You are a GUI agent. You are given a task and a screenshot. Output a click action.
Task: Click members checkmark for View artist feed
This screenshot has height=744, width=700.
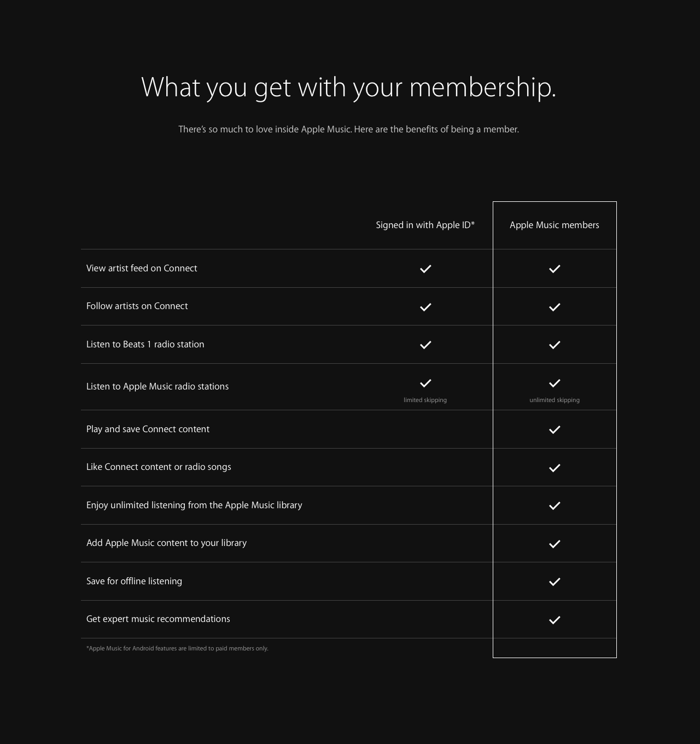(555, 269)
